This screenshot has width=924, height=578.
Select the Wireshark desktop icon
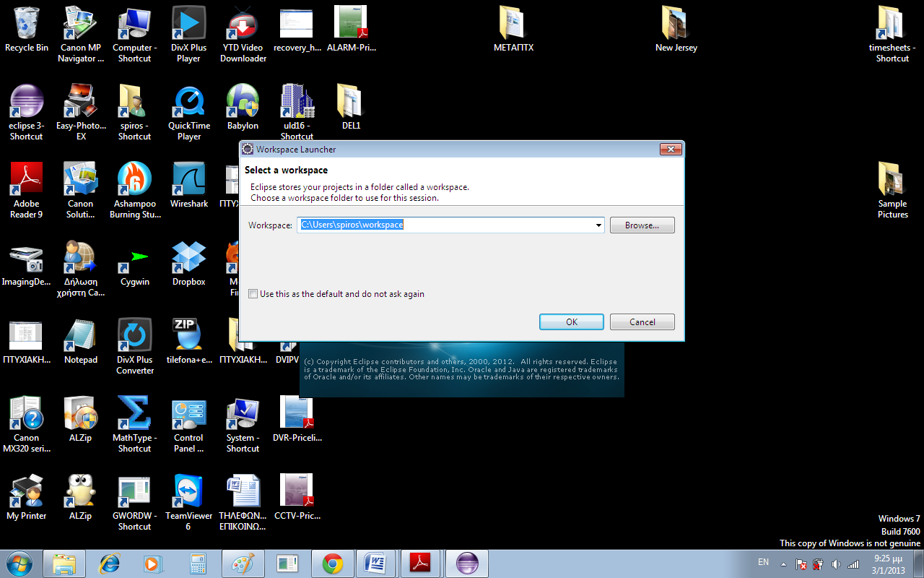click(x=188, y=186)
